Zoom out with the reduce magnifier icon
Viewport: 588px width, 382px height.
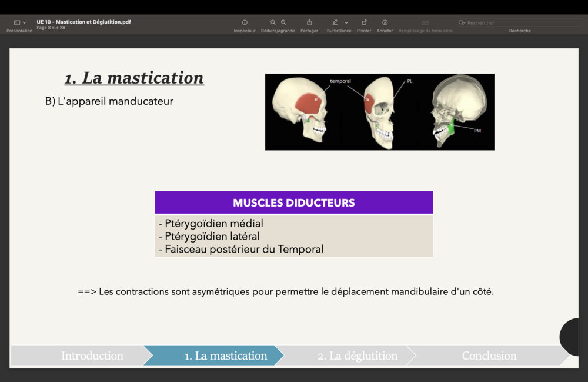(273, 22)
